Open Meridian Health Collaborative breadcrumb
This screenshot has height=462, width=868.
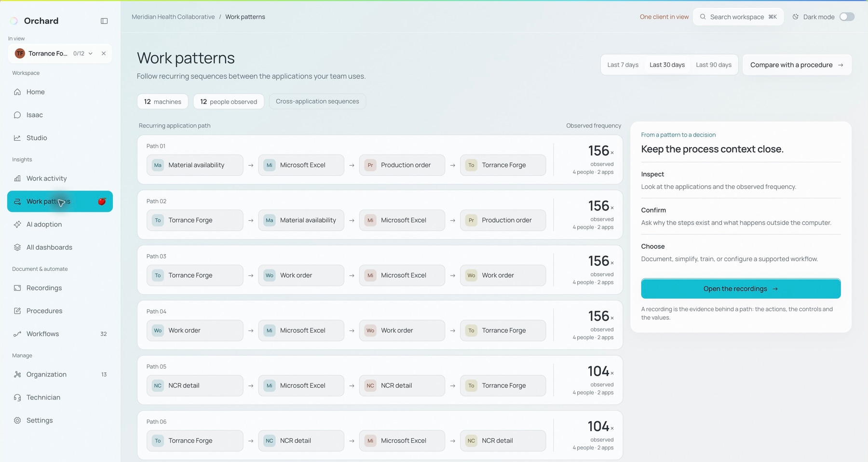173,17
